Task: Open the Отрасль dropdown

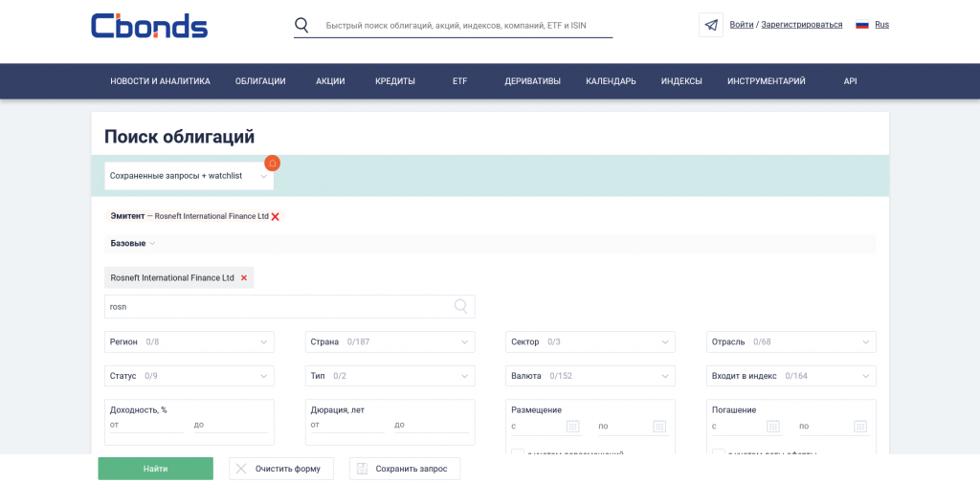Action: (x=791, y=341)
